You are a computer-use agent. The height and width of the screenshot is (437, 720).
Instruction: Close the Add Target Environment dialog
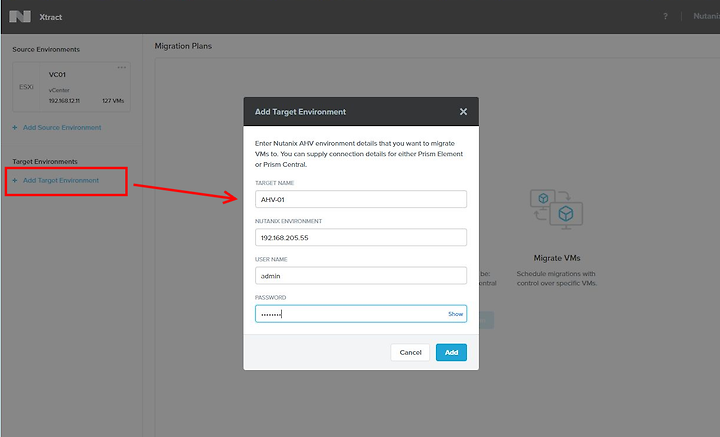(463, 112)
